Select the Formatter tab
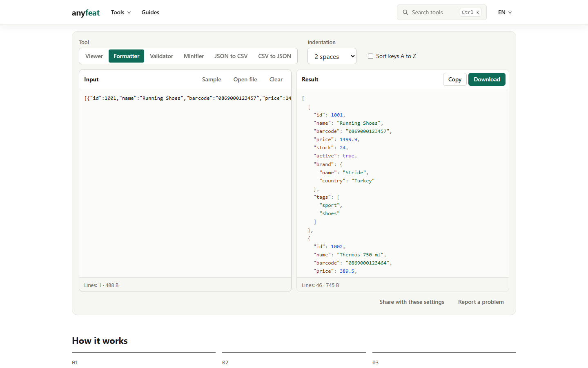 coord(127,56)
